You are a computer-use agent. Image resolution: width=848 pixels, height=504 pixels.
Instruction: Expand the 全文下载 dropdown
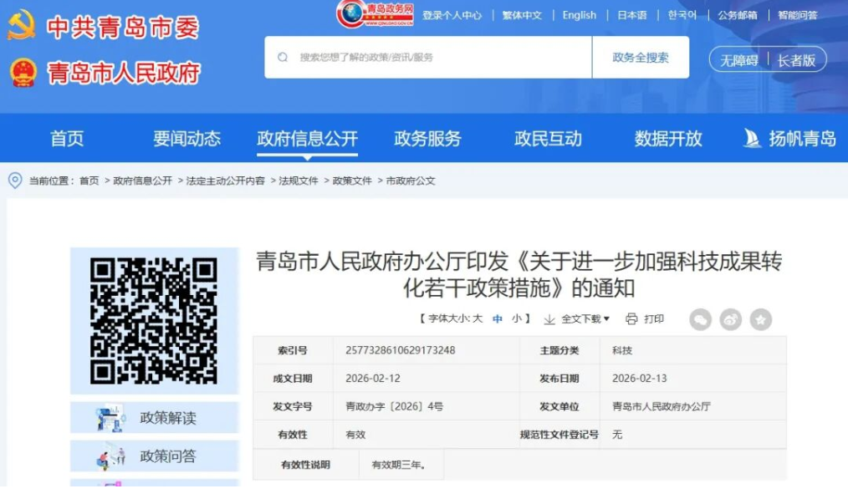585,319
